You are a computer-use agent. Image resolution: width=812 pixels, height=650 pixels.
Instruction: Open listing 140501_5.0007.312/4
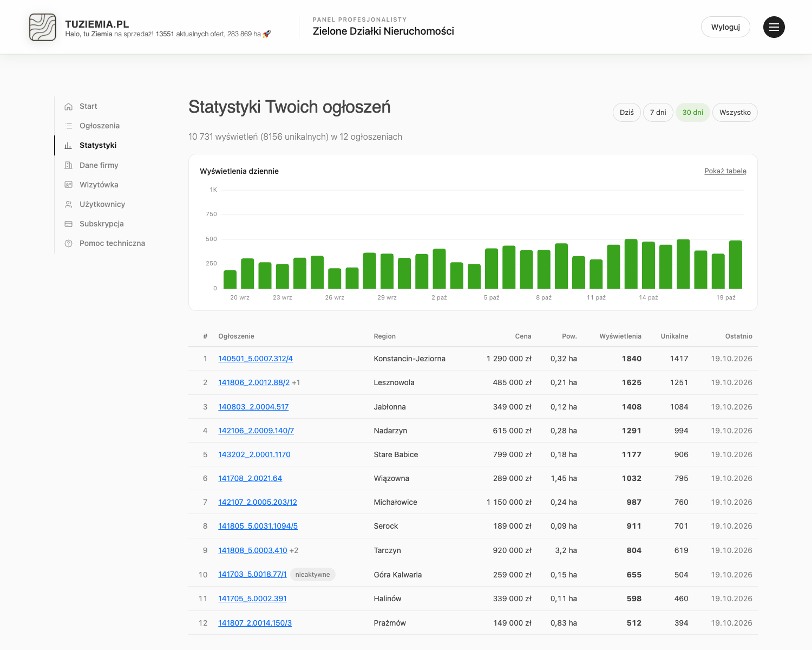click(256, 359)
